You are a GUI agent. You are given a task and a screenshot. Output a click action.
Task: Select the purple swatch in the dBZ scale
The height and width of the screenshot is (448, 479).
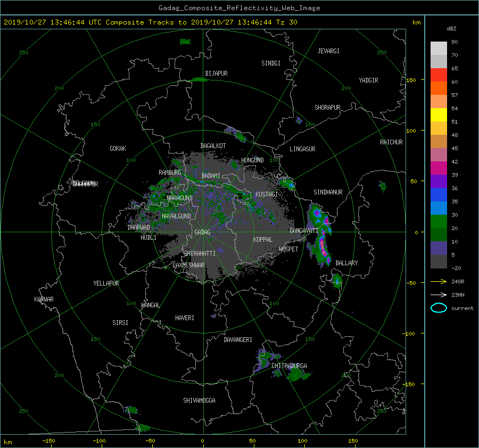[439, 181]
